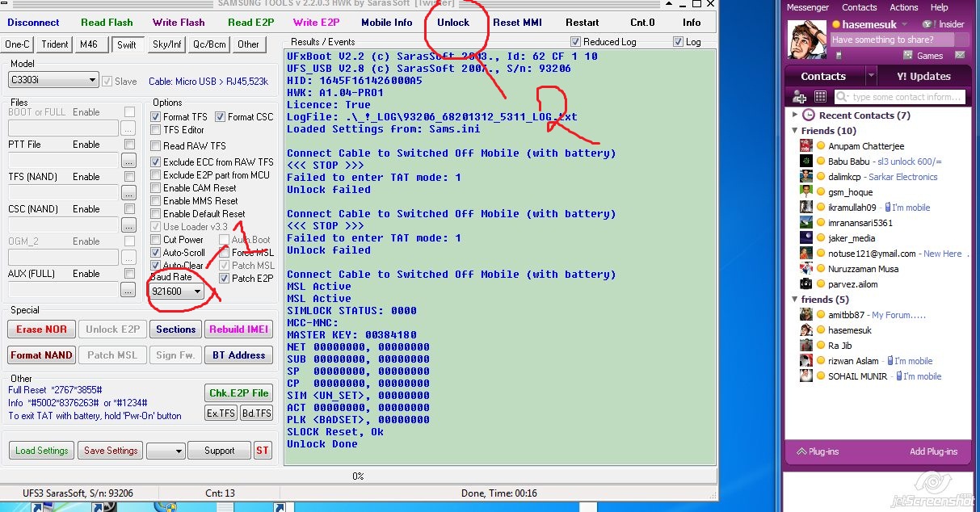Open the Messenger menu
Viewport: 980px width, 512px height.
808,7
